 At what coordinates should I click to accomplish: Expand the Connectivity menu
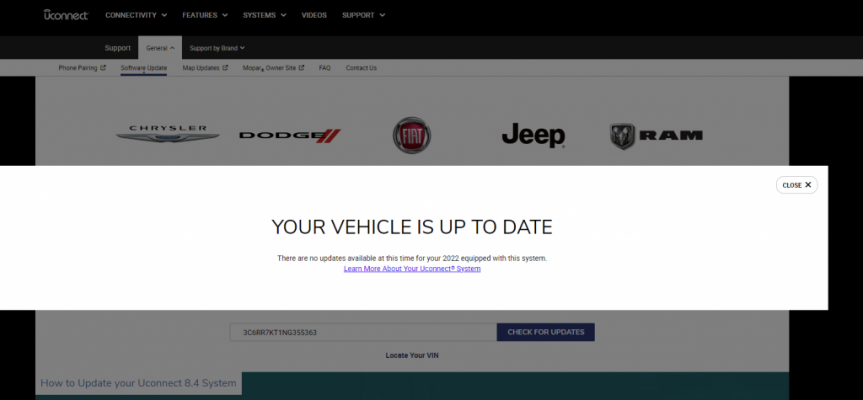pos(136,15)
